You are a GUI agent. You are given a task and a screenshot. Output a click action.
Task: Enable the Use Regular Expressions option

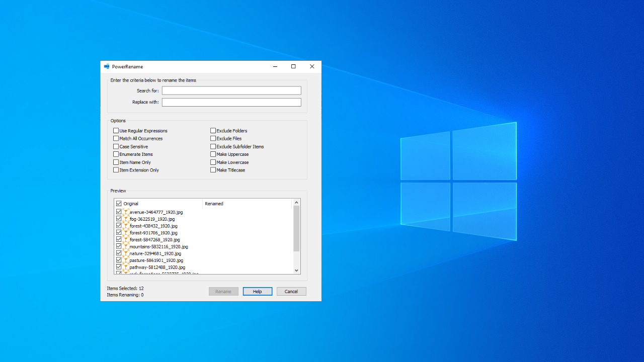pyautogui.click(x=116, y=130)
